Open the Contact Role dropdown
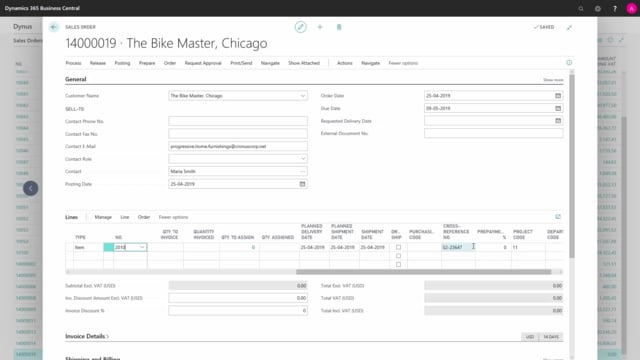This screenshot has width=640, height=360. pos(303,159)
